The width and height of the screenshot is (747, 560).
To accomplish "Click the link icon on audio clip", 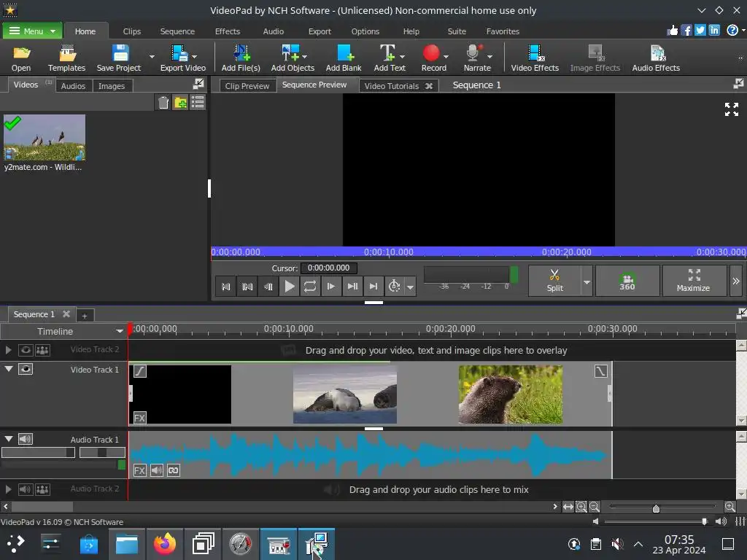I will click(174, 470).
